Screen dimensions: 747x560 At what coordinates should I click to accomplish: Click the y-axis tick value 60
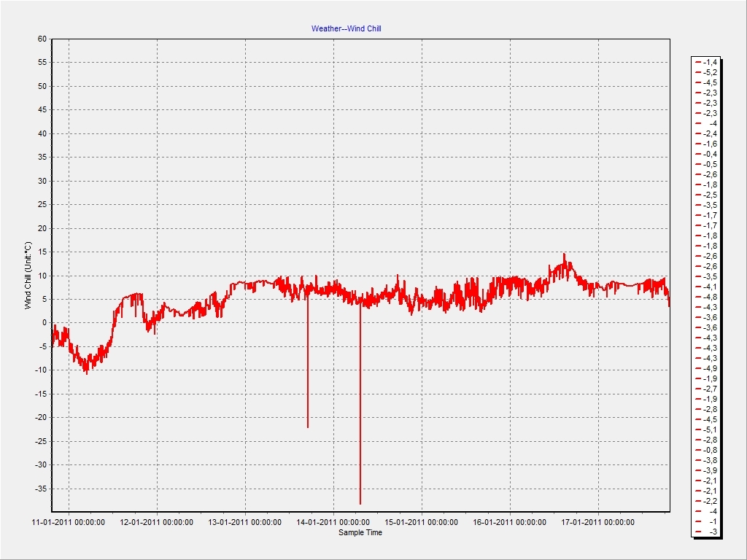click(42, 39)
